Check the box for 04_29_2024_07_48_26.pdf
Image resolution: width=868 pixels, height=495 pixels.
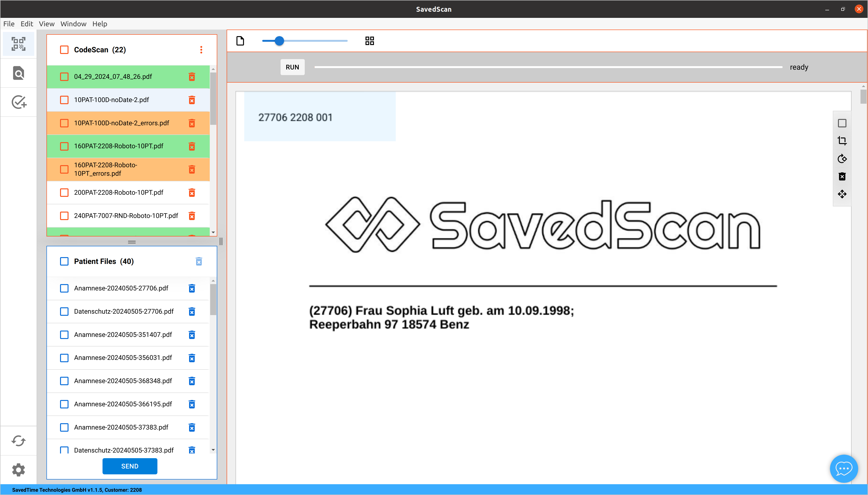(x=64, y=76)
